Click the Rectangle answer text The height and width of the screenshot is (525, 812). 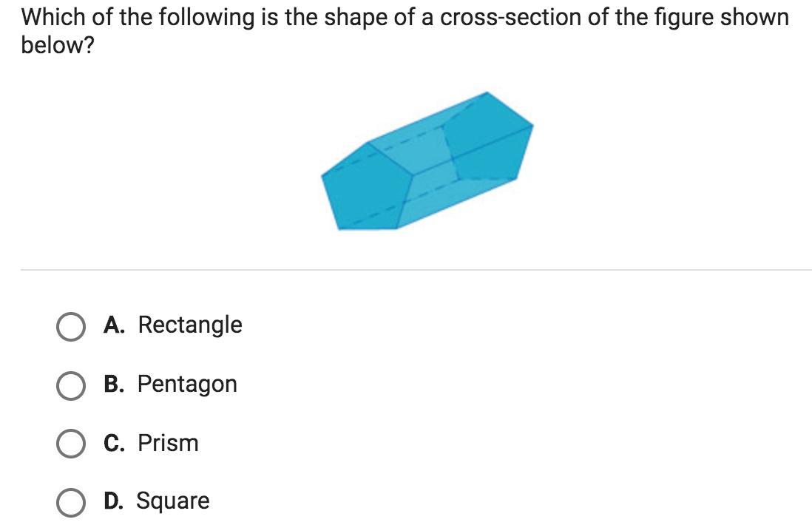click(190, 325)
